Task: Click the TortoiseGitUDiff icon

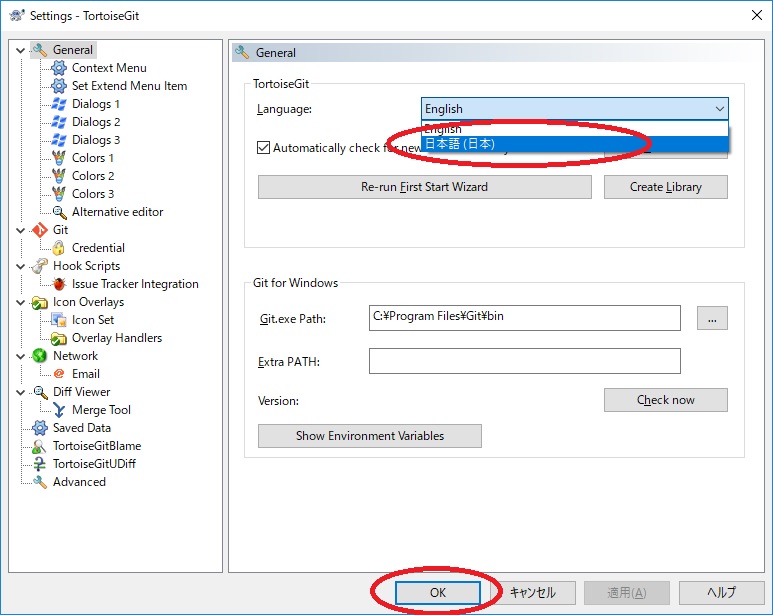Action: point(39,464)
